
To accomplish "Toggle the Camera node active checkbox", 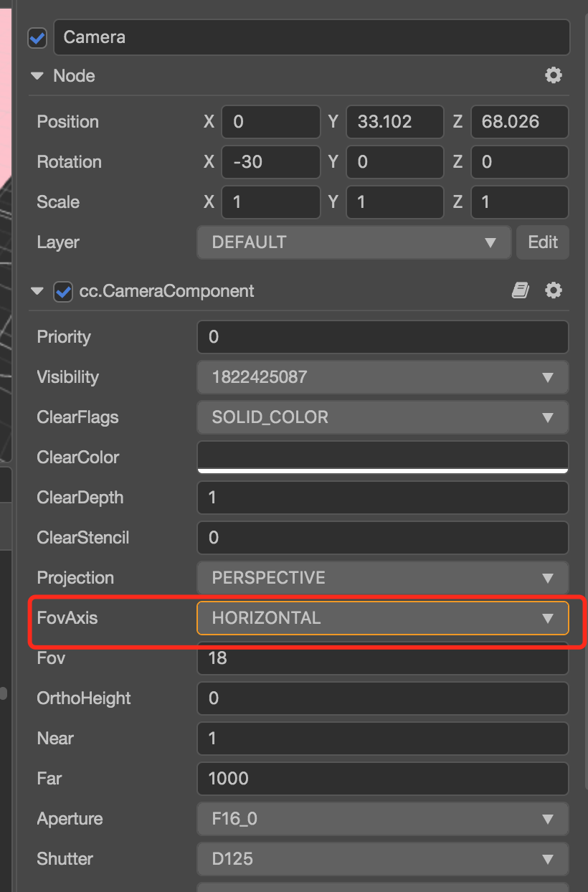I will (37, 38).
